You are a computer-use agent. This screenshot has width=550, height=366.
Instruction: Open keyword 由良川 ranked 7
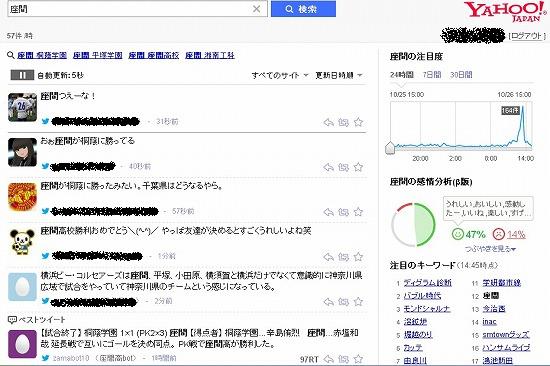click(x=415, y=360)
